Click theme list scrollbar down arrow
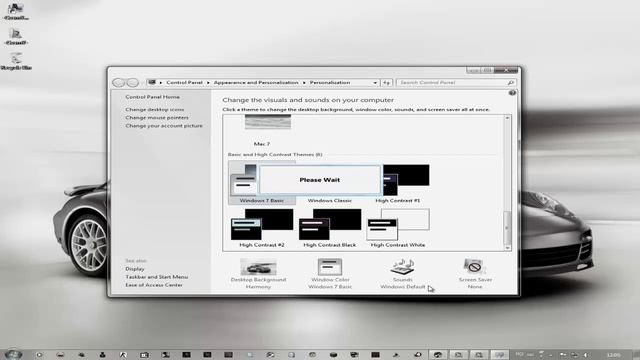Screen dimensions: 640x360 pos(507,248)
